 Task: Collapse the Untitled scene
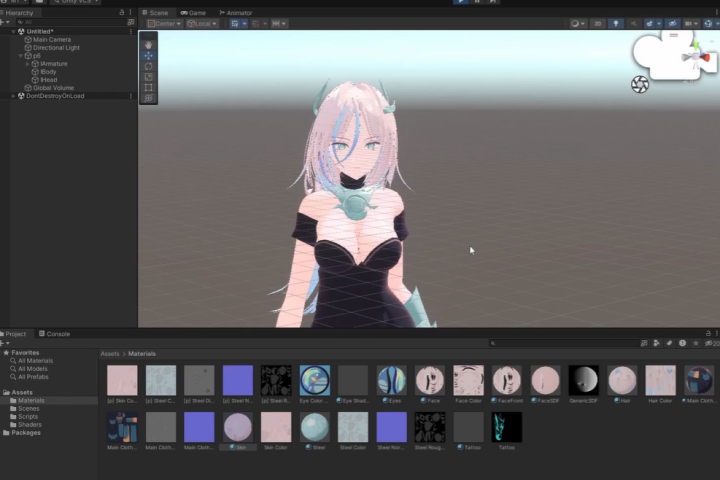click(14, 32)
